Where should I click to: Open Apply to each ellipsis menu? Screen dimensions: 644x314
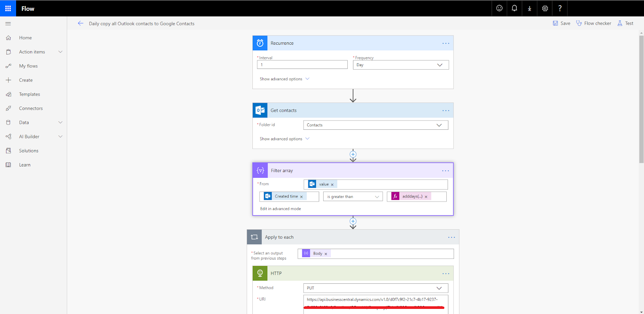(x=452, y=237)
